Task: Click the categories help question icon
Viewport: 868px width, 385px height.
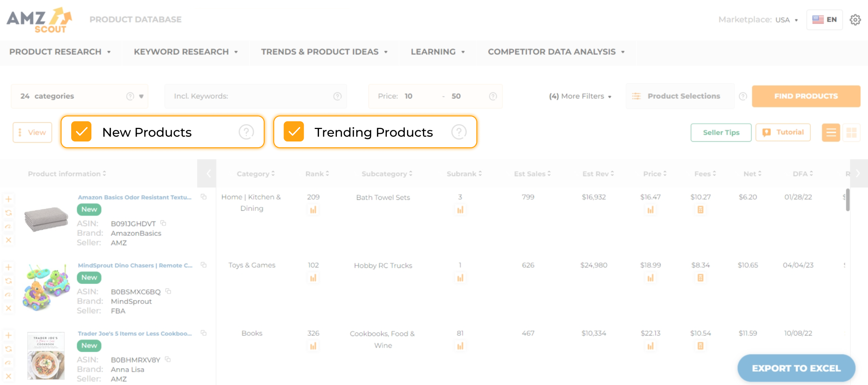Action: [x=130, y=96]
